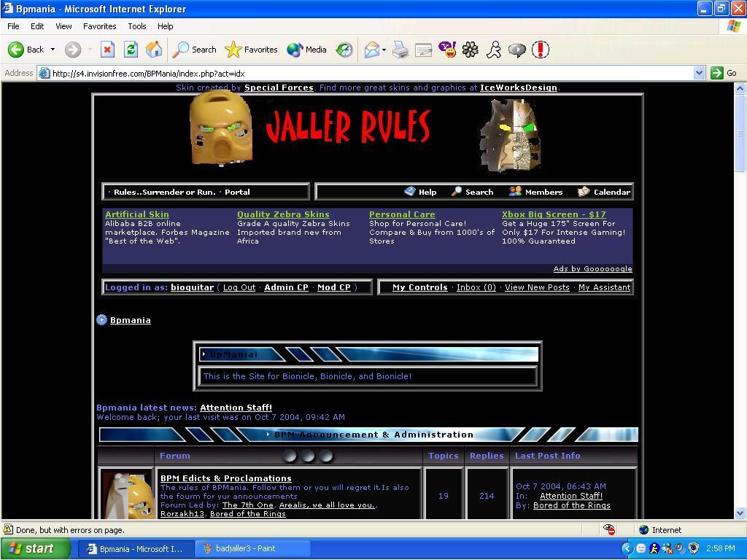747x560 pixels.
Task: Open The 7th One moderator profile
Action: [248, 505]
